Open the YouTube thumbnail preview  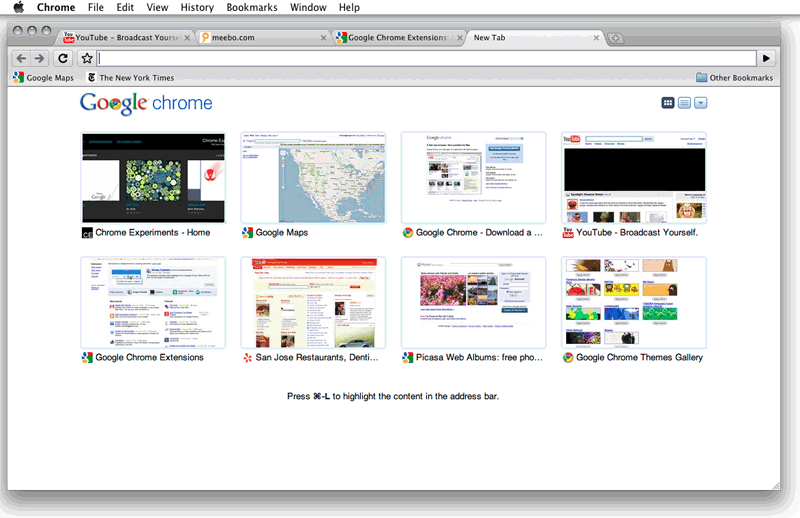[x=634, y=178]
